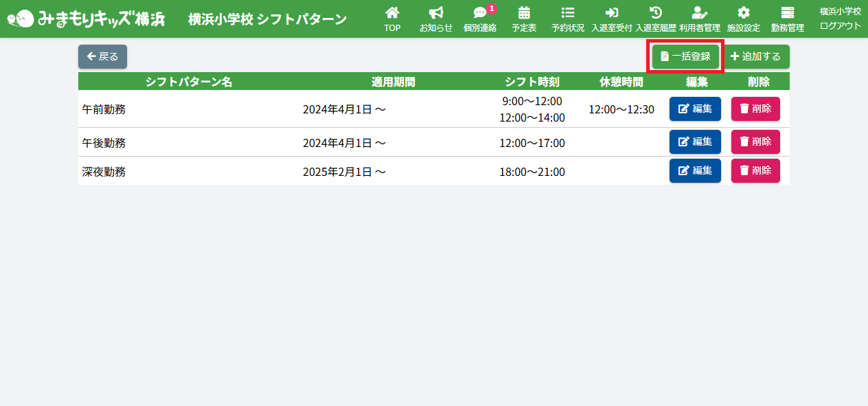The width and height of the screenshot is (868, 406).
Task: Edit the 午後勤務 shift pattern
Action: click(695, 142)
